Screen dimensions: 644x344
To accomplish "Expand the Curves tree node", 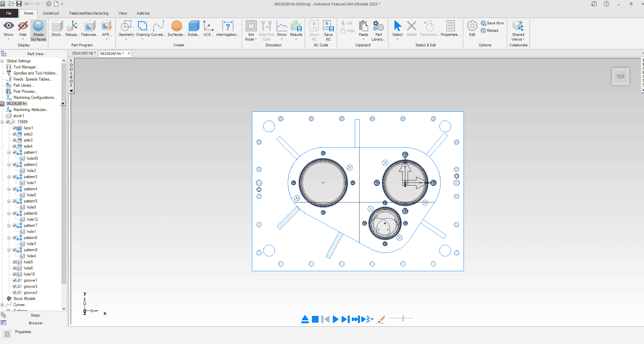I will pyautogui.click(x=2, y=305).
